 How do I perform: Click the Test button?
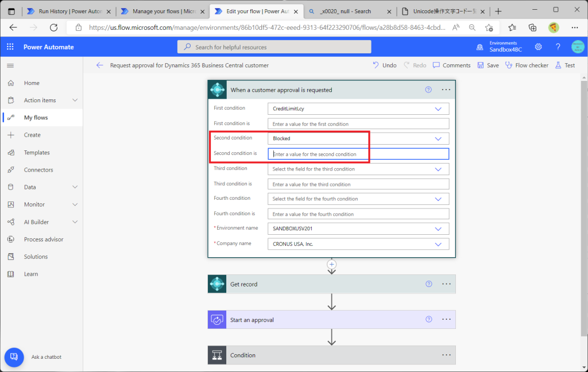point(565,65)
